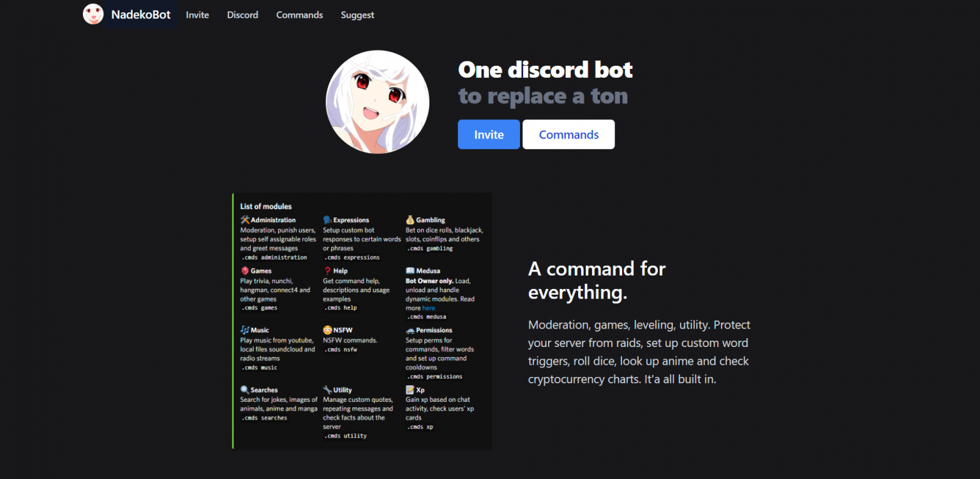980x479 pixels.
Task: Select the Help question mark icon
Action: point(327,270)
